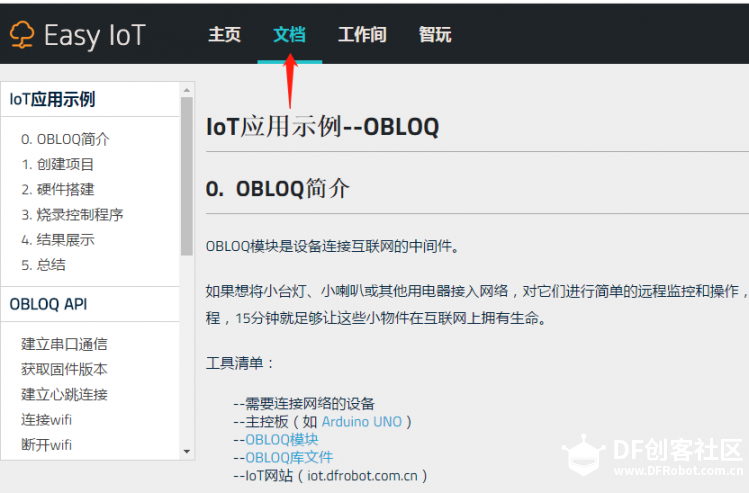
Task: Select OBLOQ API sidebar section header
Action: pyautogui.click(x=48, y=304)
